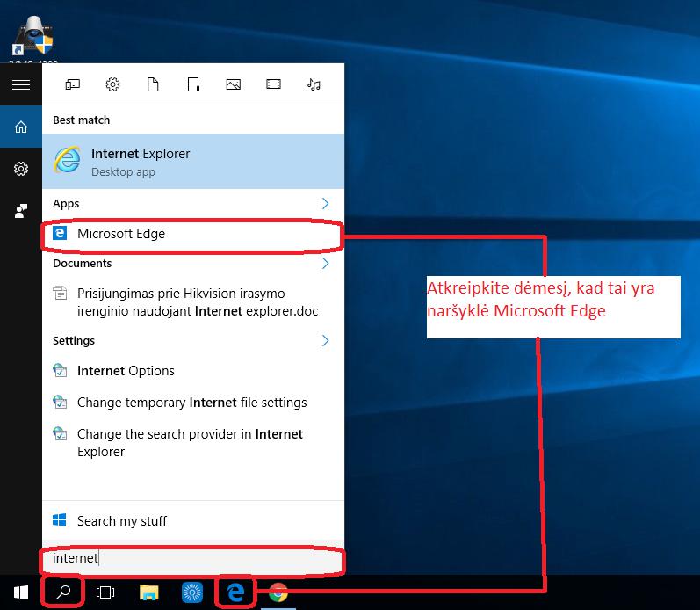Expand the Documents results category
The width and height of the screenshot is (700, 610).
pyautogui.click(x=326, y=263)
